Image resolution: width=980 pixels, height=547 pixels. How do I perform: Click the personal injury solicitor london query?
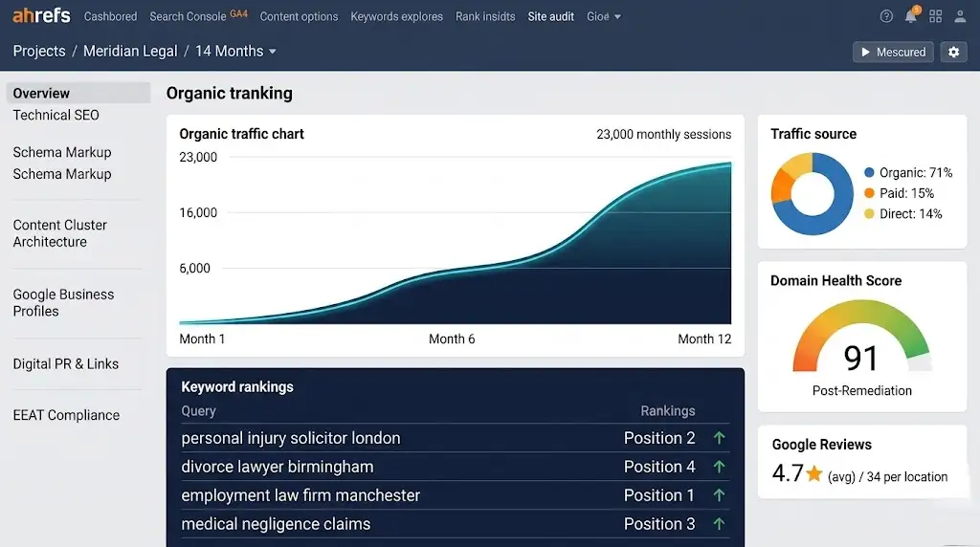click(291, 438)
